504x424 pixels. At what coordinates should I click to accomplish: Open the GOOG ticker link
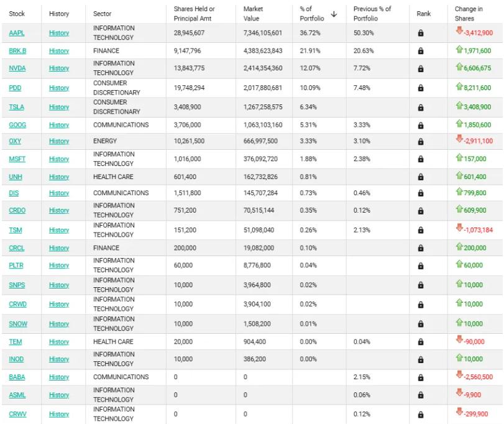click(x=17, y=125)
